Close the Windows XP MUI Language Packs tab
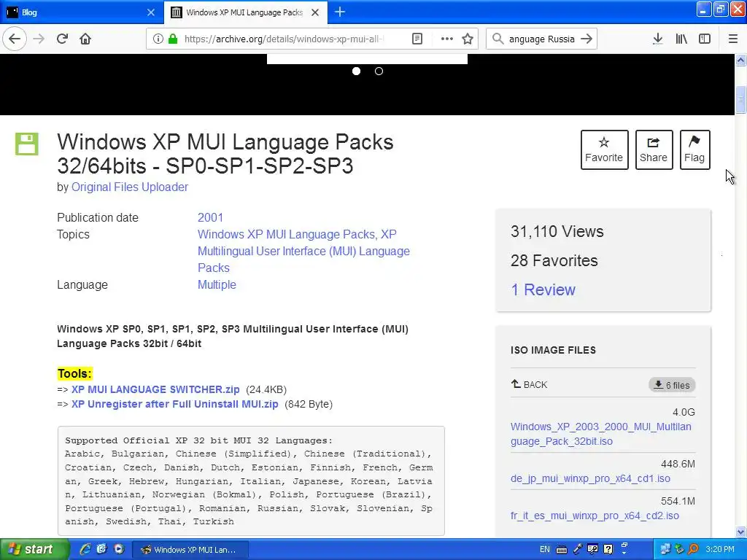This screenshot has width=747, height=560. tap(315, 12)
